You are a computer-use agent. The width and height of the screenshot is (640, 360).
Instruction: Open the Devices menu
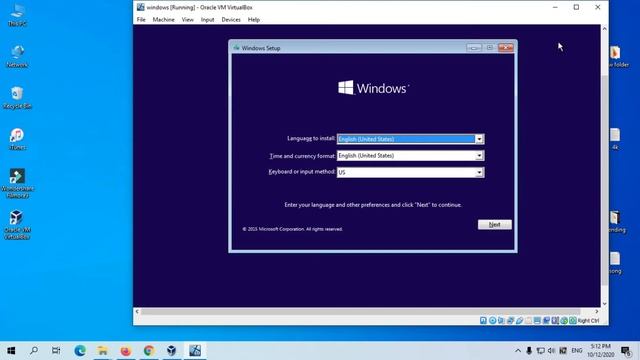[x=231, y=20]
